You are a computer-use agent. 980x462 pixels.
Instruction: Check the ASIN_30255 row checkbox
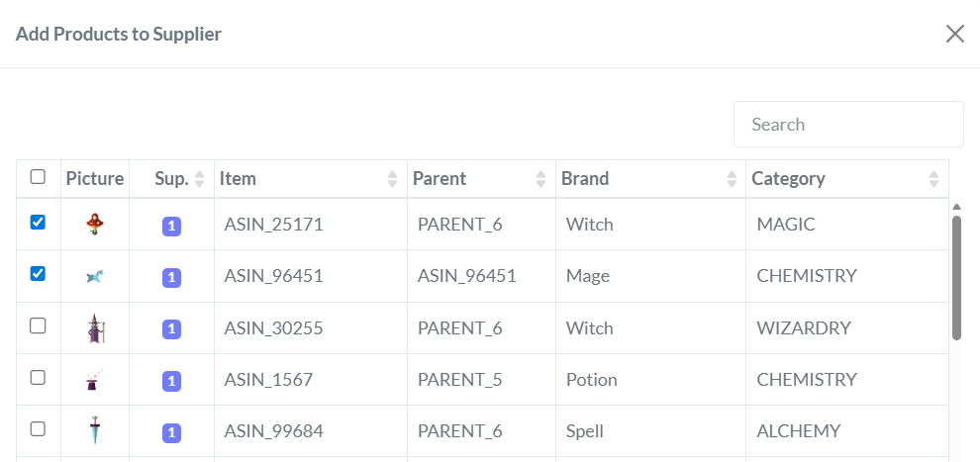pos(38,326)
